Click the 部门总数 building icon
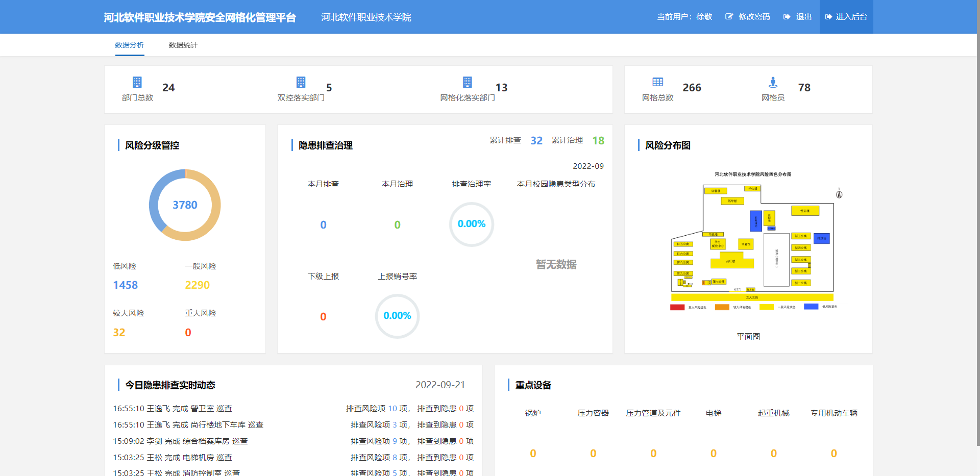 point(137,82)
